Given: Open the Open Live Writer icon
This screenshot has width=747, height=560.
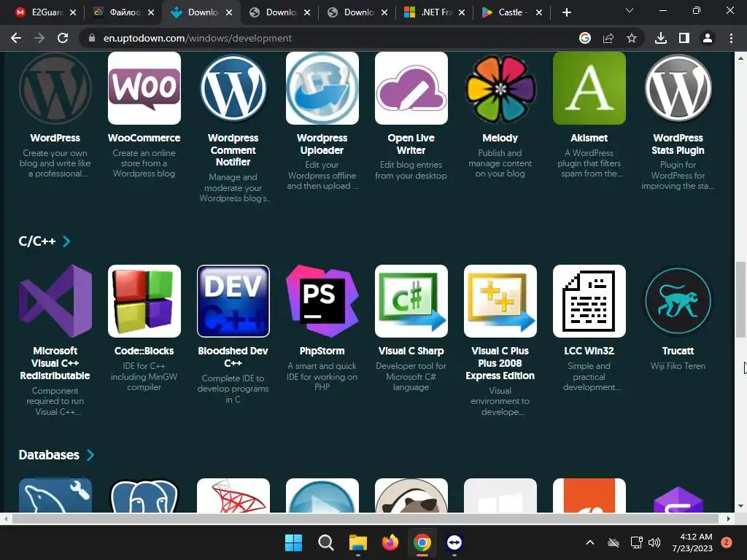Looking at the screenshot, I should tap(411, 88).
